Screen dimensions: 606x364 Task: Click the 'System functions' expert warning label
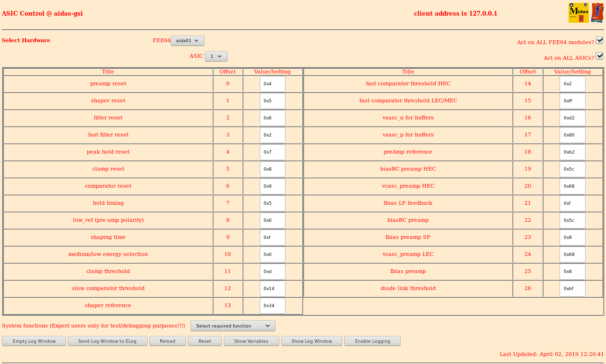click(x=93, y=326)
